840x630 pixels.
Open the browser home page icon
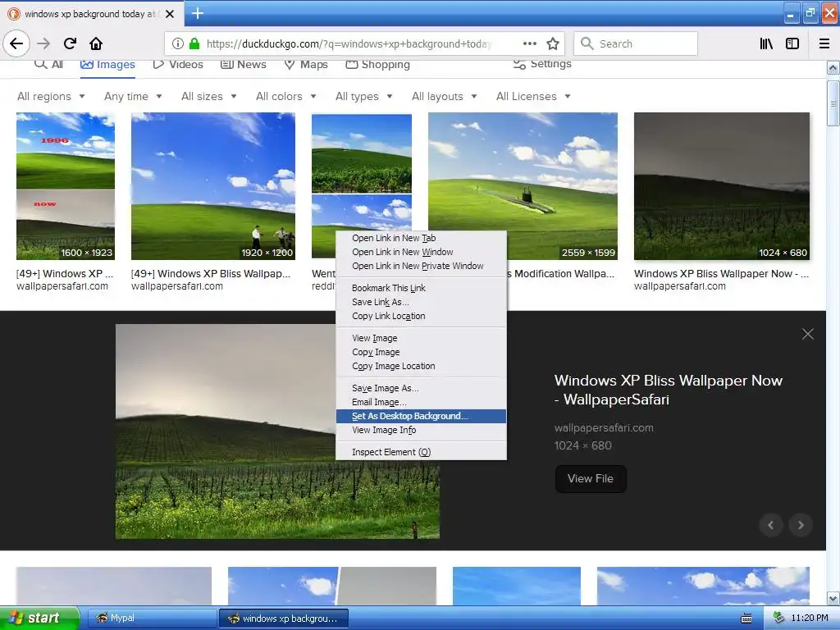click(96, 43)
